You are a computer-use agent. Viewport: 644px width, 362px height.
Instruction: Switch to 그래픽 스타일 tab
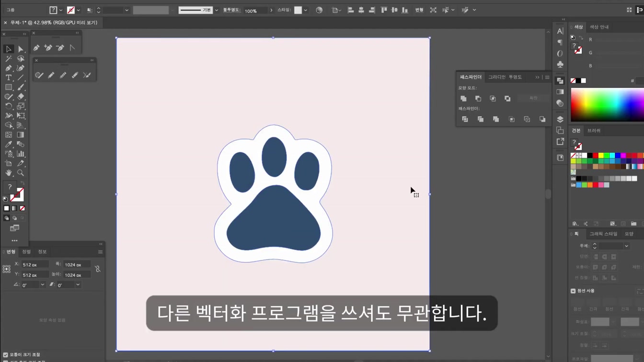click(603, 234)
